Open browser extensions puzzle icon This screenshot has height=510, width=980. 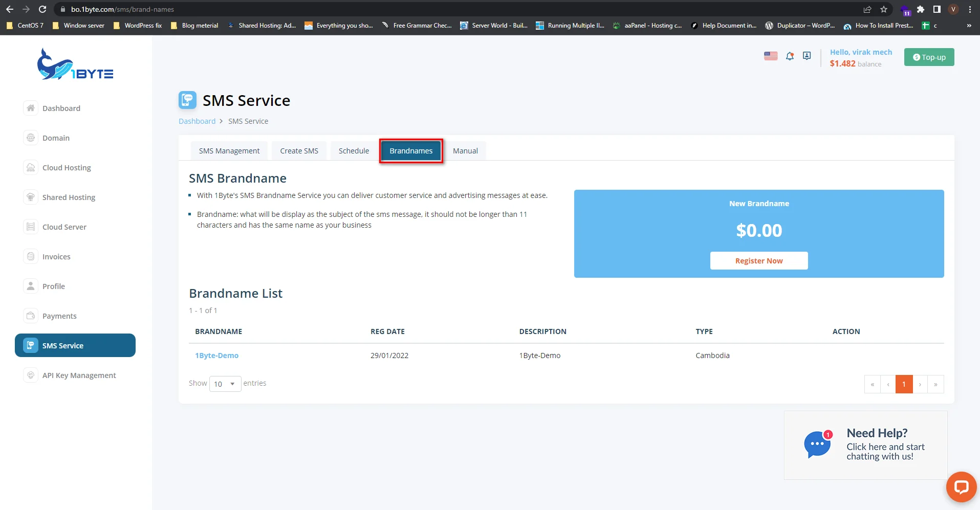(x=921, y=9)
